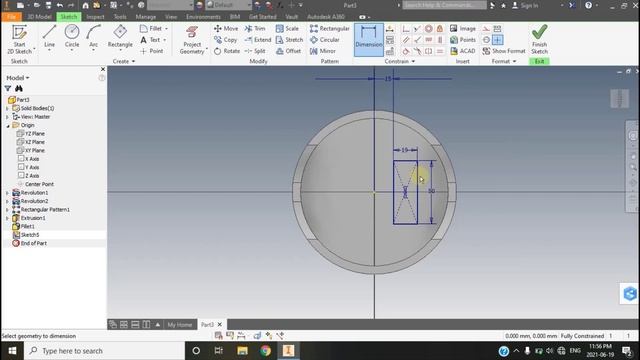
Task: Click the Split tool
Action: [255, 51]
